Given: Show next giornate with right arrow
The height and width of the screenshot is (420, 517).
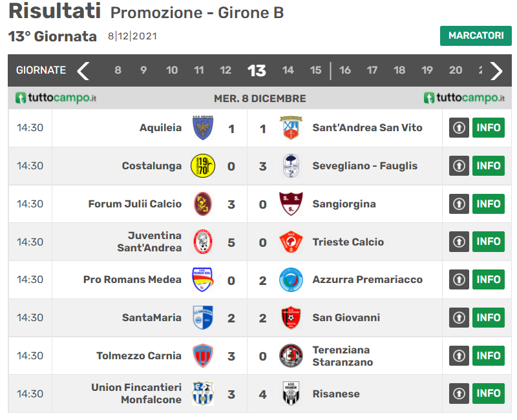Looking at the screenshot, I should 496,70.
